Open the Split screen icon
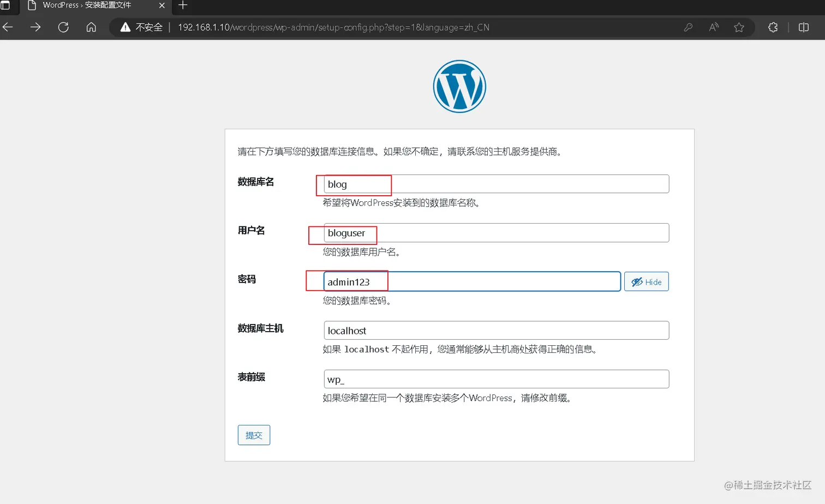This screenshot has width=825, height=504. tap(804, 27)
